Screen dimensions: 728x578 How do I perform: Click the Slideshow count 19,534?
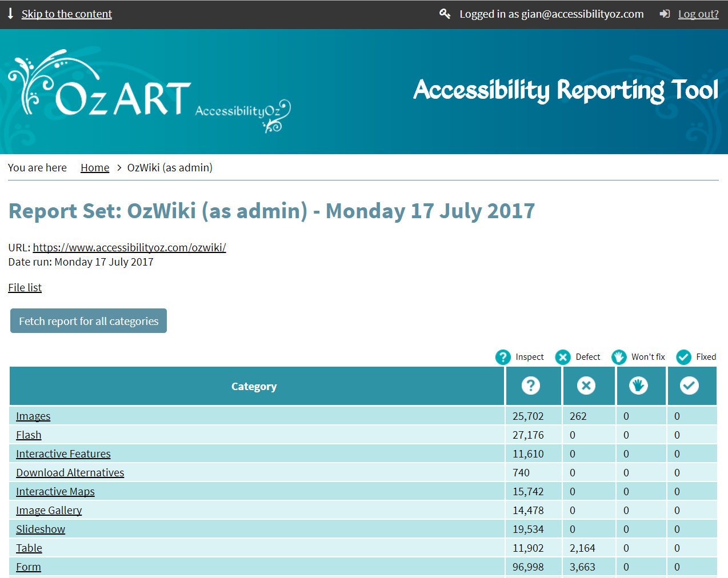click(x=528, y=529)
